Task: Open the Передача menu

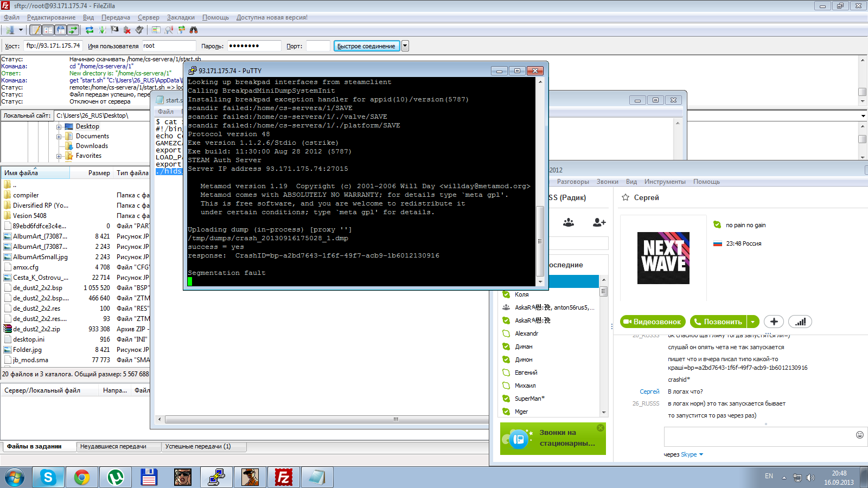Action: [116, 17]
